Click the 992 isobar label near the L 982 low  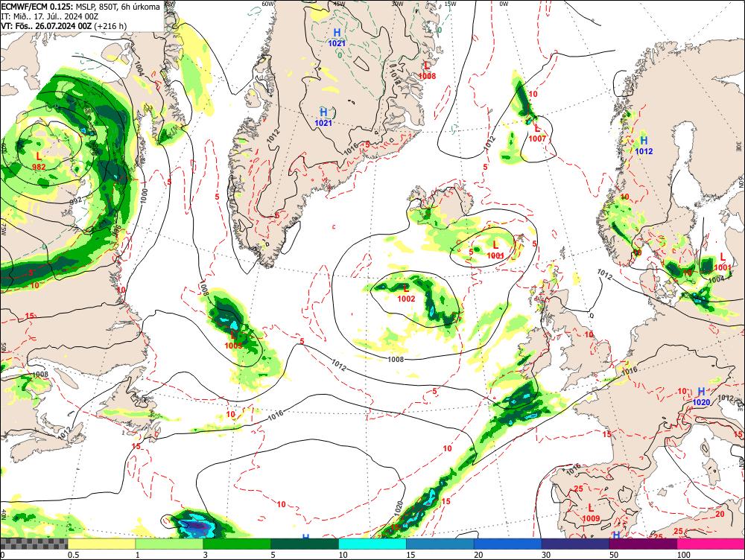point(75,200)
